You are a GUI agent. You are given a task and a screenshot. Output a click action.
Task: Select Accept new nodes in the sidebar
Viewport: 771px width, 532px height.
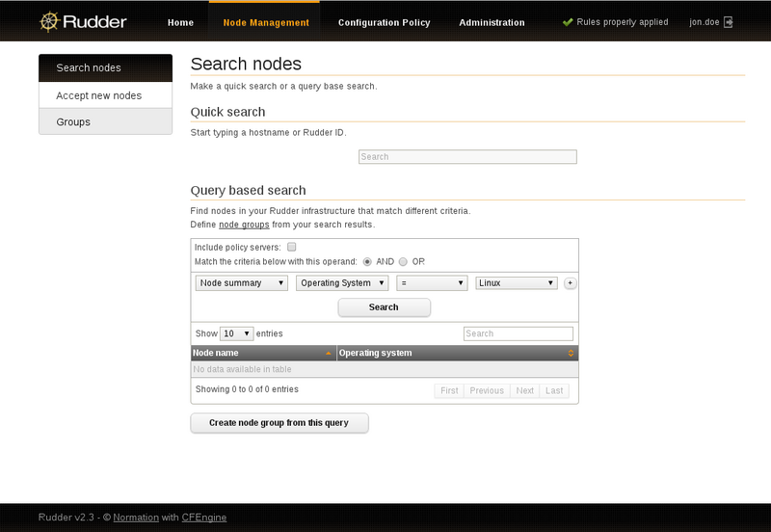[x=106, y=95]
